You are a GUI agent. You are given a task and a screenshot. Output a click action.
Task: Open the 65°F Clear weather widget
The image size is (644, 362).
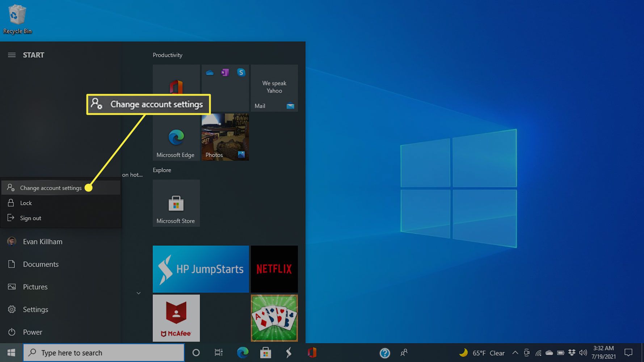click(481, 353)
